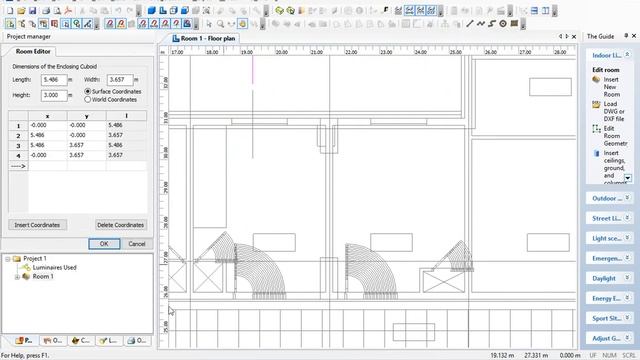Viewport: 640px width, 360px height.
Task: Click the Luminaires Used tree icon
Action: pyautogui.click(x=26, y=267)
